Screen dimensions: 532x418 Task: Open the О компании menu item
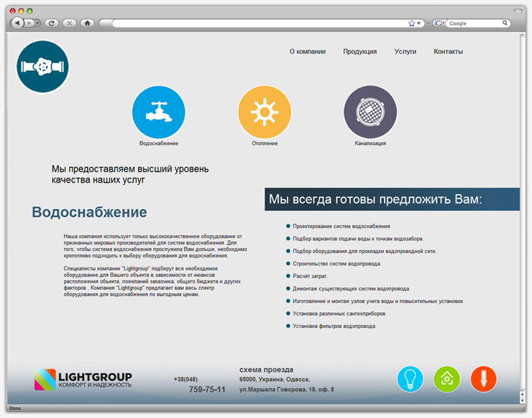point(308,52)
